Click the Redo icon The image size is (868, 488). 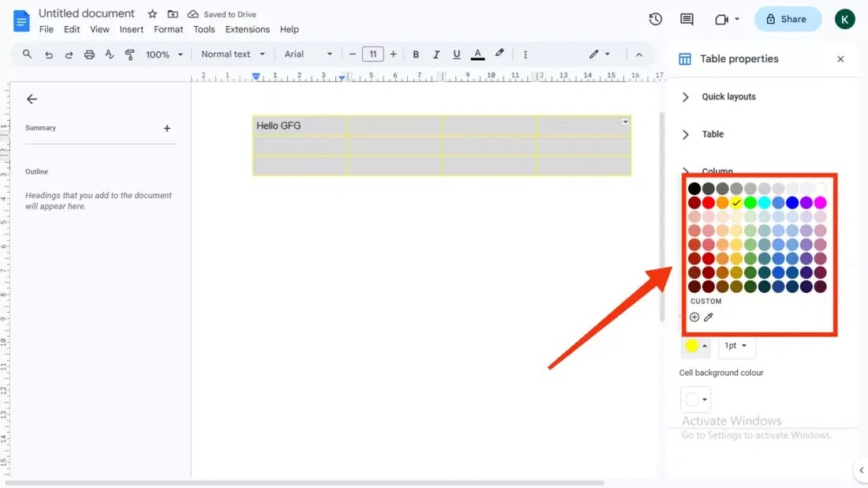69,54
